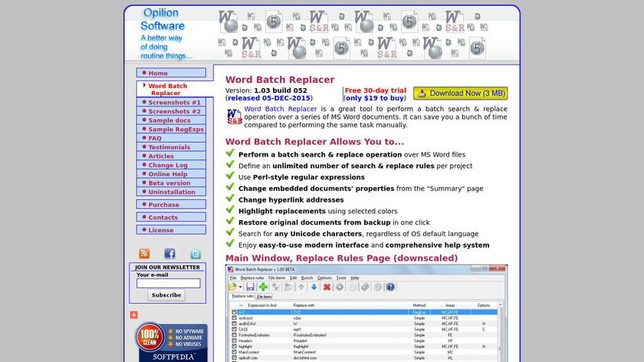Click the W S&R product logo icon
The height and width of the screenshot is (362, 644).
tap(234, 117)
